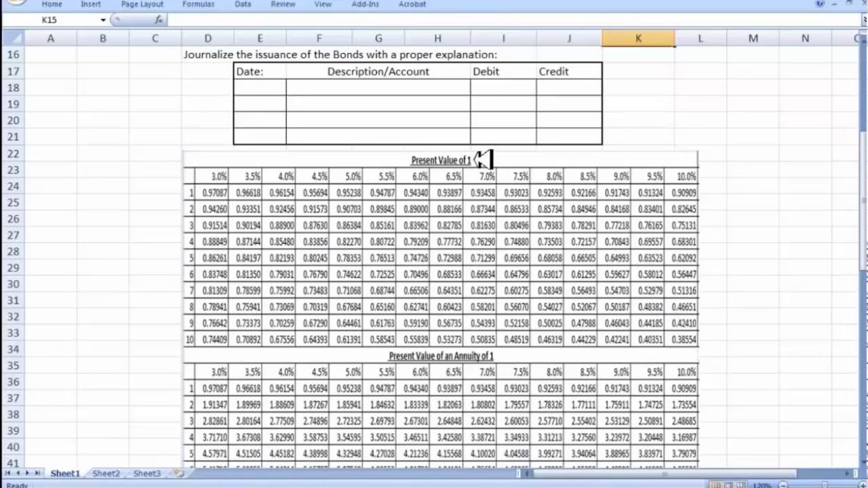Select cell containing 3.38721
Screen dimensions: 868x488
(x=480, y=437)
